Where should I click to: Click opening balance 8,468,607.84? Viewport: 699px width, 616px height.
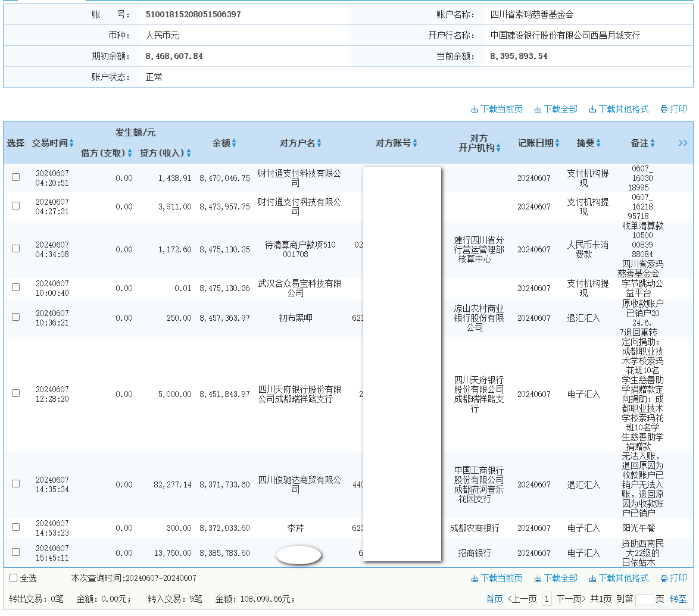coord(174,56)
